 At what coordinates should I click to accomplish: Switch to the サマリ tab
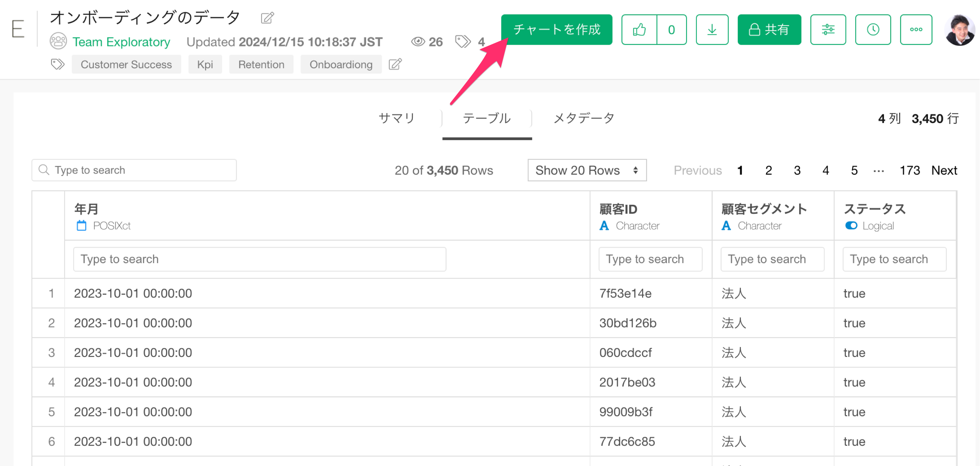pyautogui.click(x=397, y=118)
